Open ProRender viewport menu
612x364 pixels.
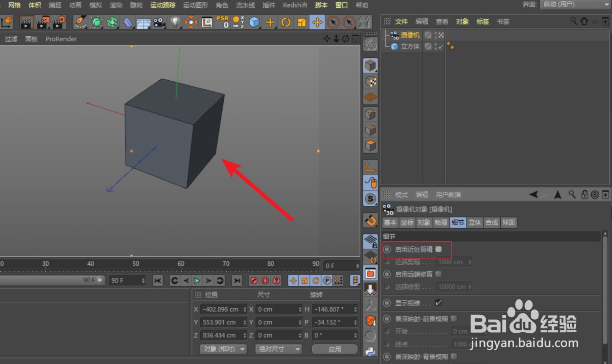(x=61, y=39)
